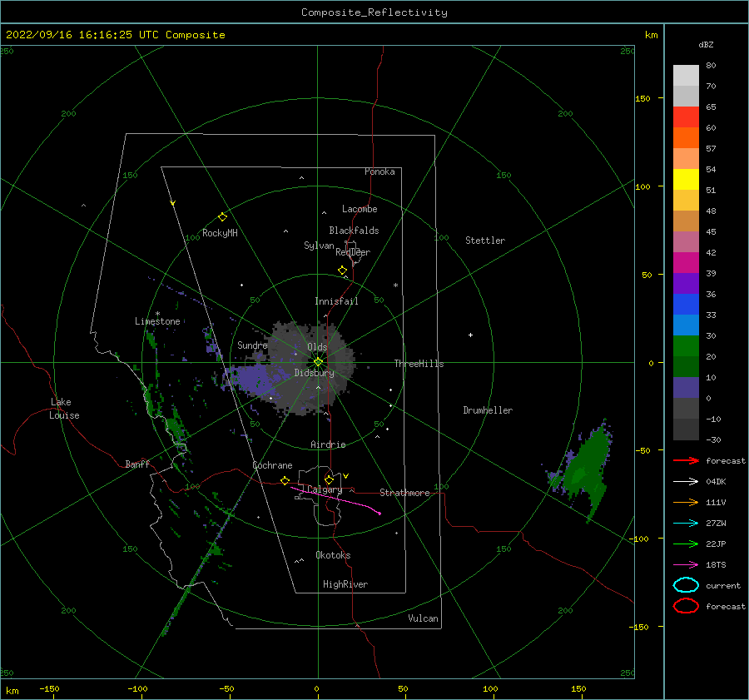Click the RockyMH label
The height and width of the screenshot is (700, 749).
[x=220, y=233]
